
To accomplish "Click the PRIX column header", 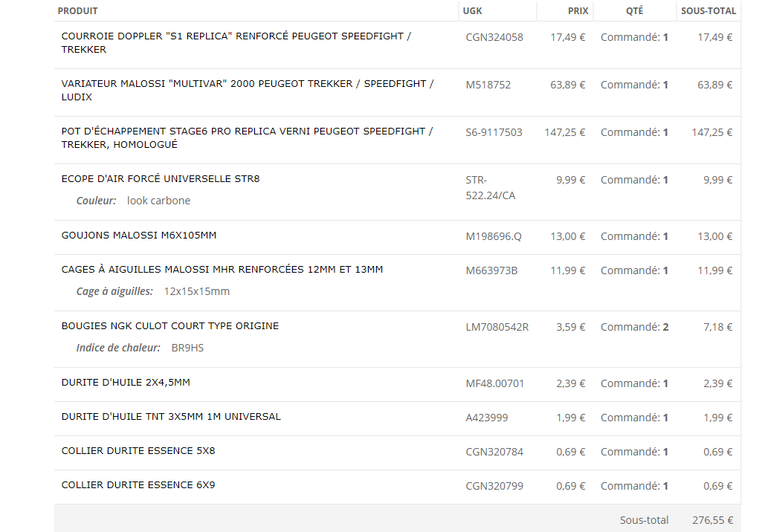I will [x=578, y=10].
